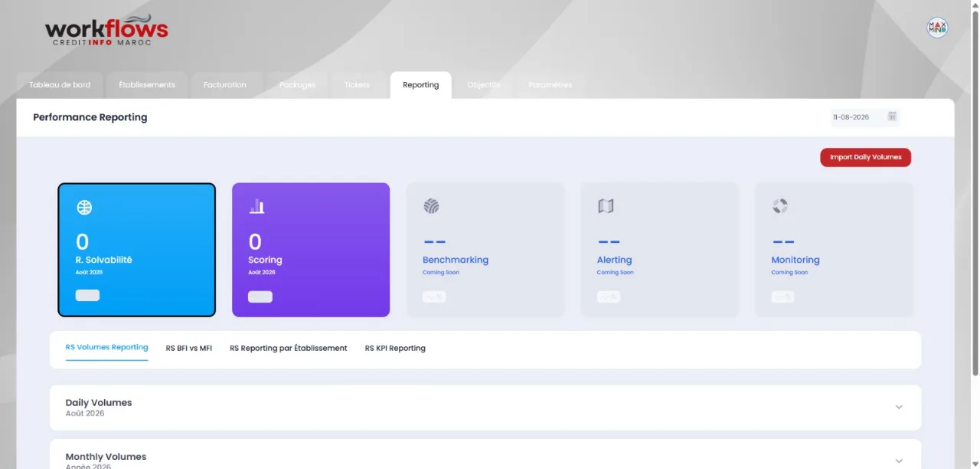Select the Reporting tab
Image resolution: width=980 pixels, height=469 pixels.
(420, 85)
